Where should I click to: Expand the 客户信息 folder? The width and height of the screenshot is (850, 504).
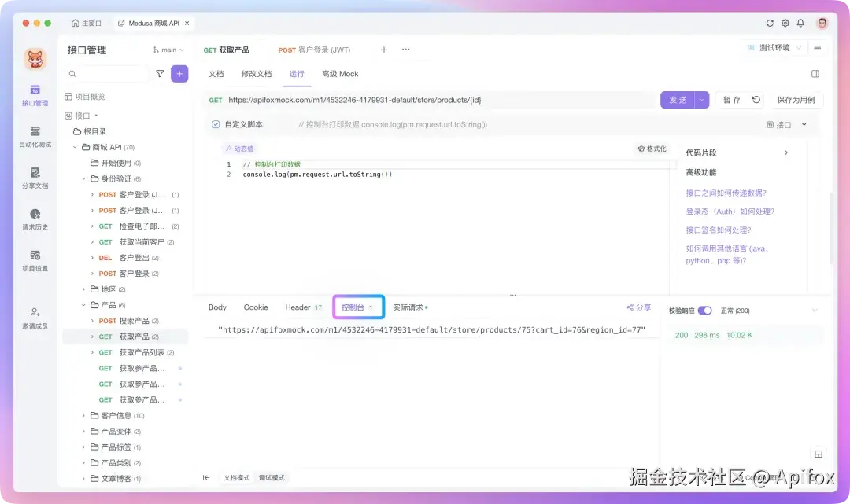click(83, 416)
